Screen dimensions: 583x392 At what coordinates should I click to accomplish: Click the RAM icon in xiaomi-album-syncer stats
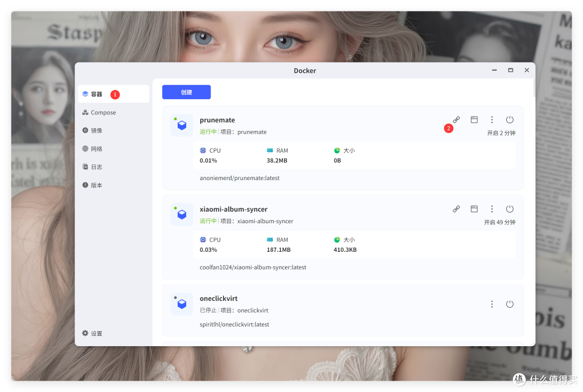click(270, 239)
